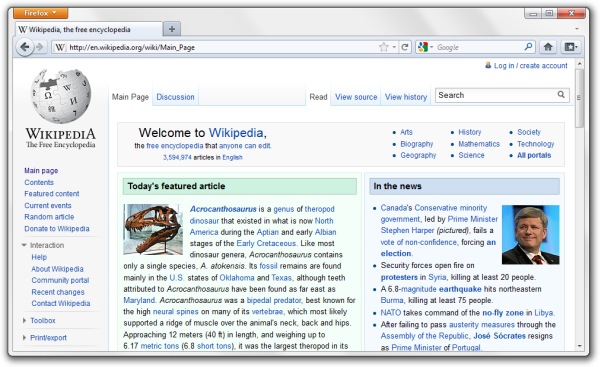The height and width of the screenshot is (367, 600).
Task: Click the Wikipedia link in Welcome heading
Action: [x=236, y=133]
